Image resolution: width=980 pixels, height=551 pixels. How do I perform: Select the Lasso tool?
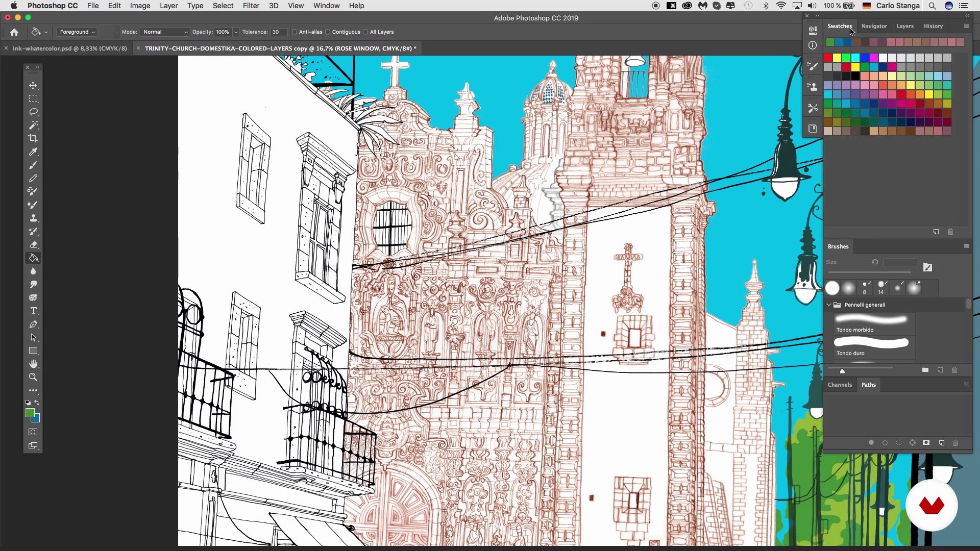point(33,112)
